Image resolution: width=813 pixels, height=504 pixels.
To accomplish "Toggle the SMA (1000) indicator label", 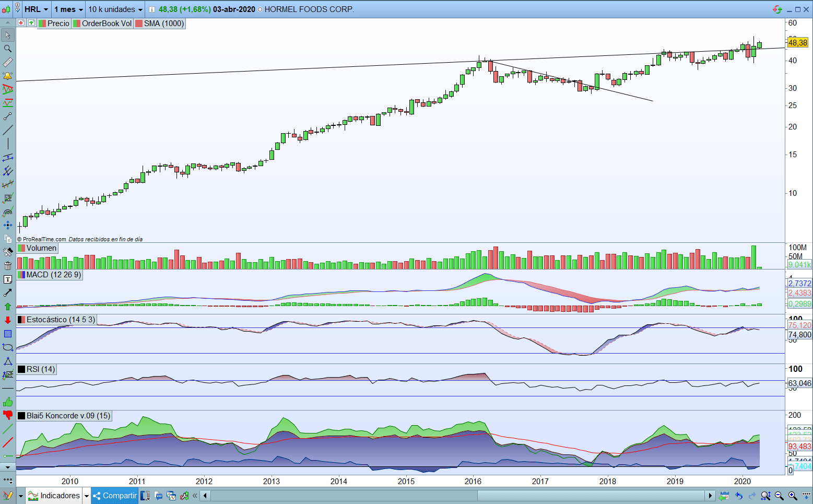I will click(x=160, y=24).
